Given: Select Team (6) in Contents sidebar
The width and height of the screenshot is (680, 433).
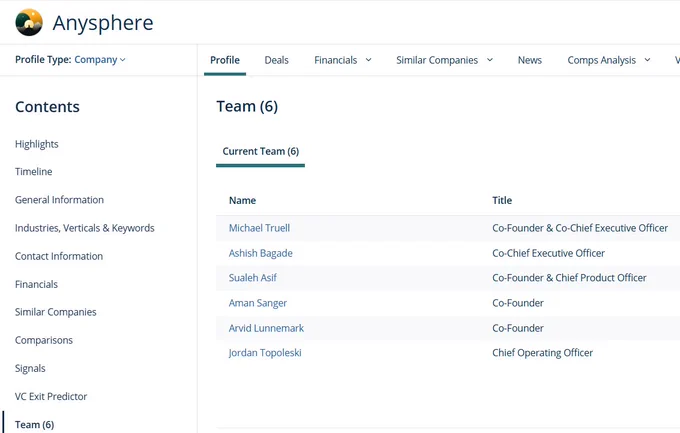Looking at the screenshot, I should tap(34, 425).
